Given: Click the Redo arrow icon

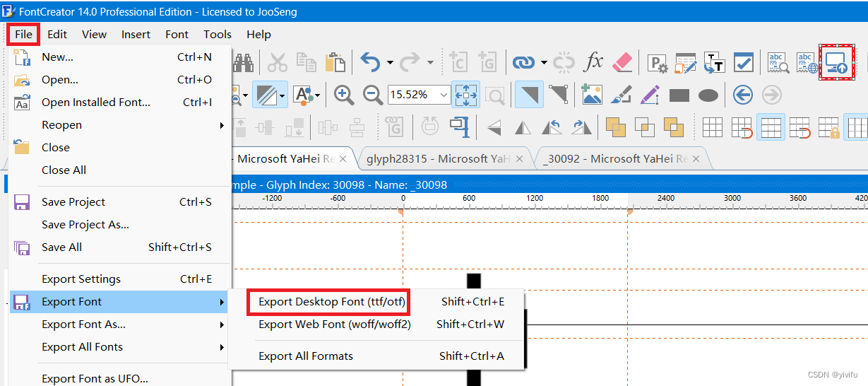Looking at the screenshot, I should [410, 63].
